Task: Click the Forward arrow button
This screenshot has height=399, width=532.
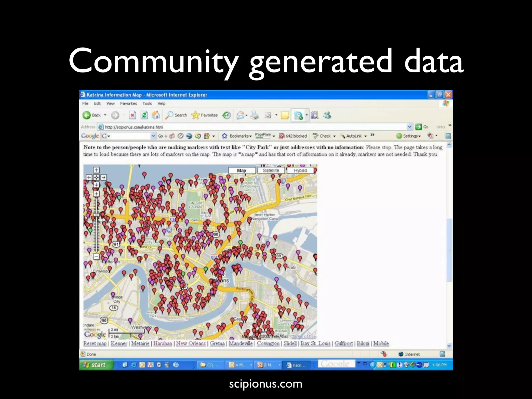Action: pos(115,115)
